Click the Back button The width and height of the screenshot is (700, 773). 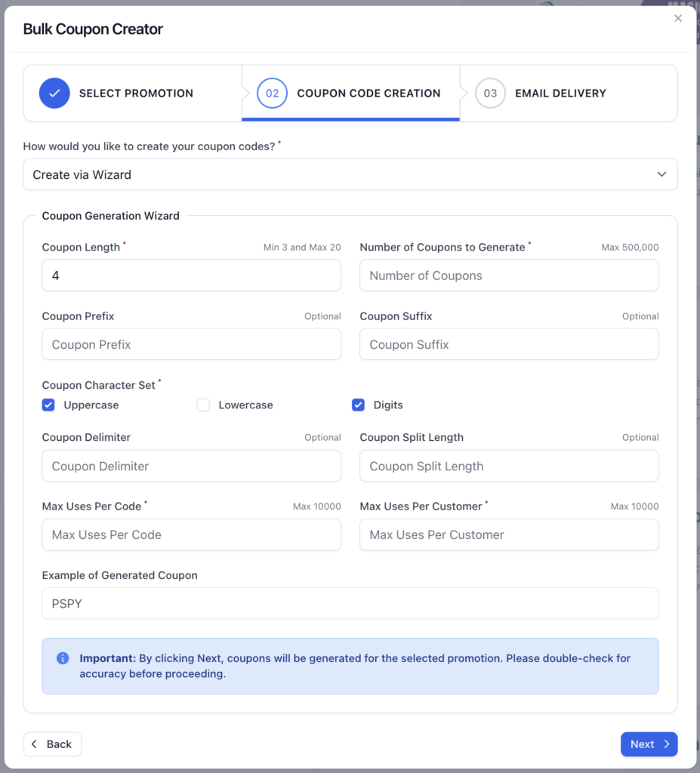point(52,744)
